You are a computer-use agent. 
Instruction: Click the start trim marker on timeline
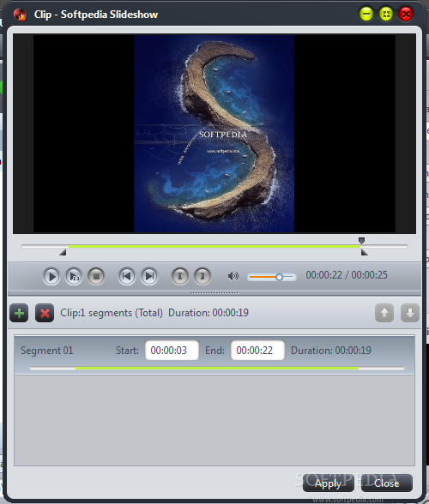(63, 252)
